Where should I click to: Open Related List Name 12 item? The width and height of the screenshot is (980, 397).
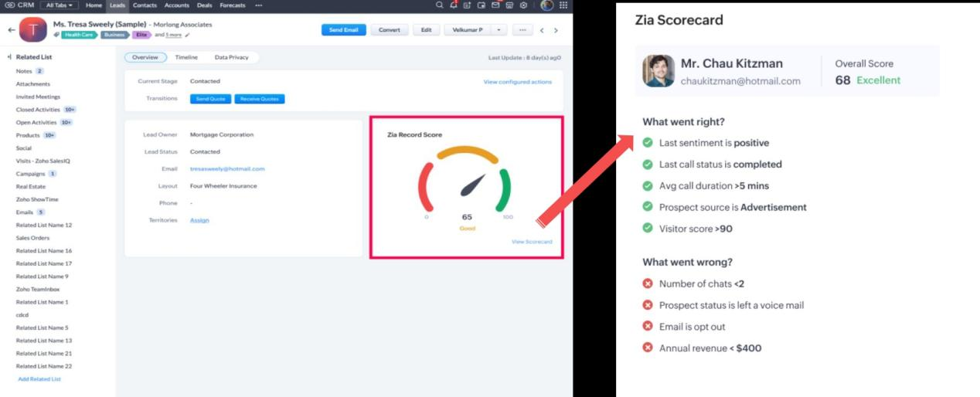point(44,225)
